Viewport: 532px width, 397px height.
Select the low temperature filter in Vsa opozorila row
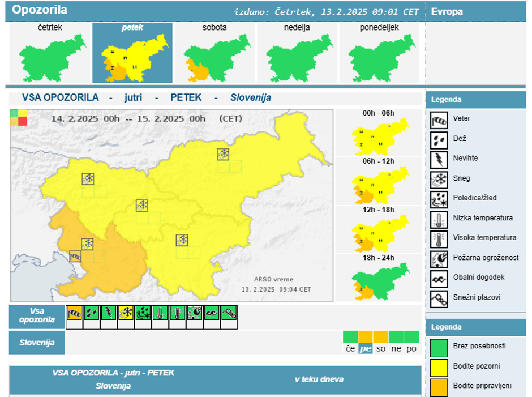click(160, 313)
